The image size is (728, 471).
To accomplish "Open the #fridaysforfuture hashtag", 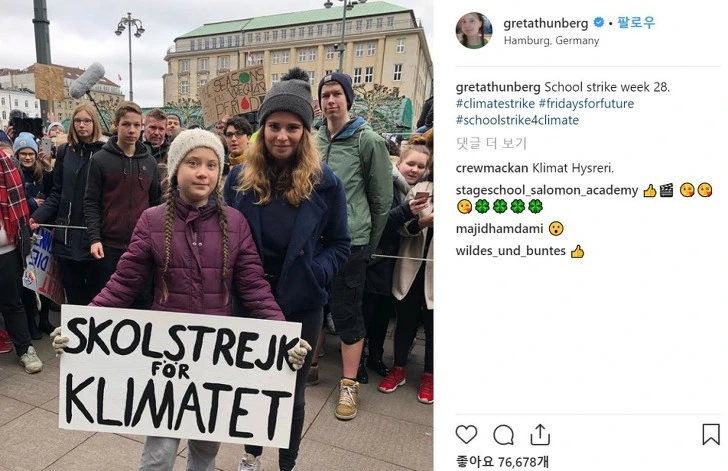I will coord(586,103).
